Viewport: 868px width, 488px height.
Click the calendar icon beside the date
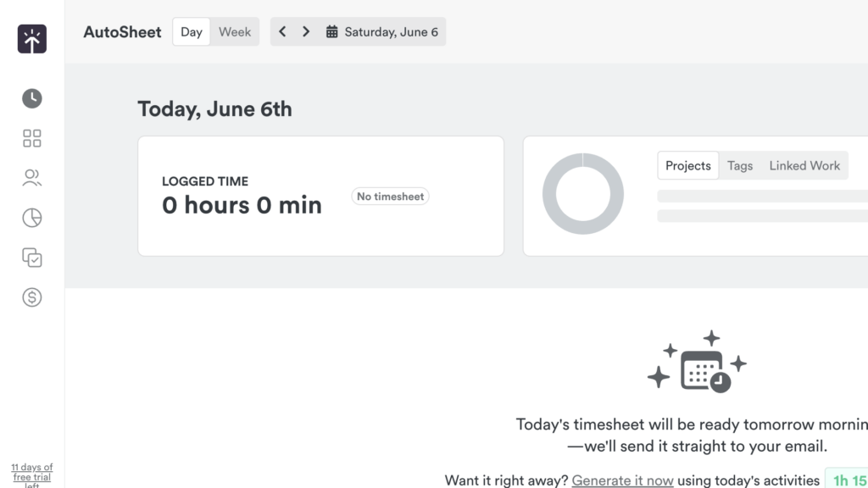[331, 31]
